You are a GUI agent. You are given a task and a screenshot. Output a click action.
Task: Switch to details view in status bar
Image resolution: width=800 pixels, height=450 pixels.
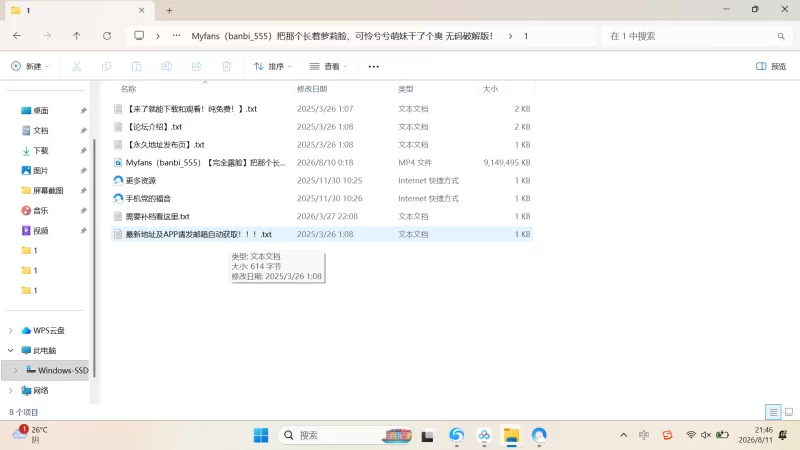pos(773,412)
